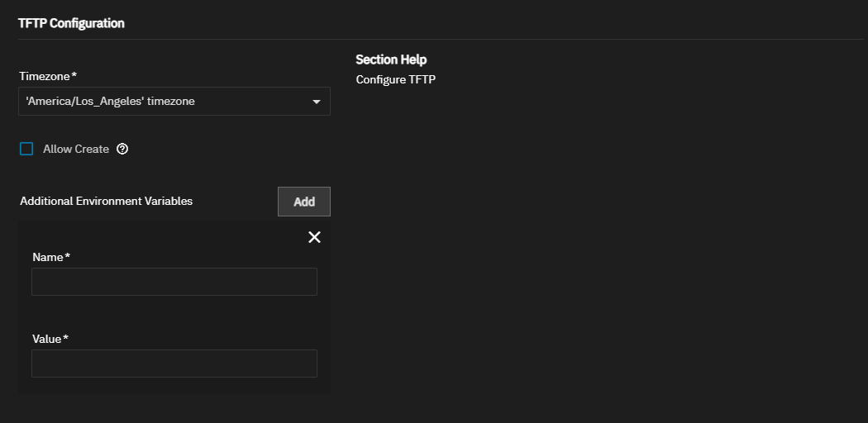Click the required asterisk beside Value

click(66, 338)
